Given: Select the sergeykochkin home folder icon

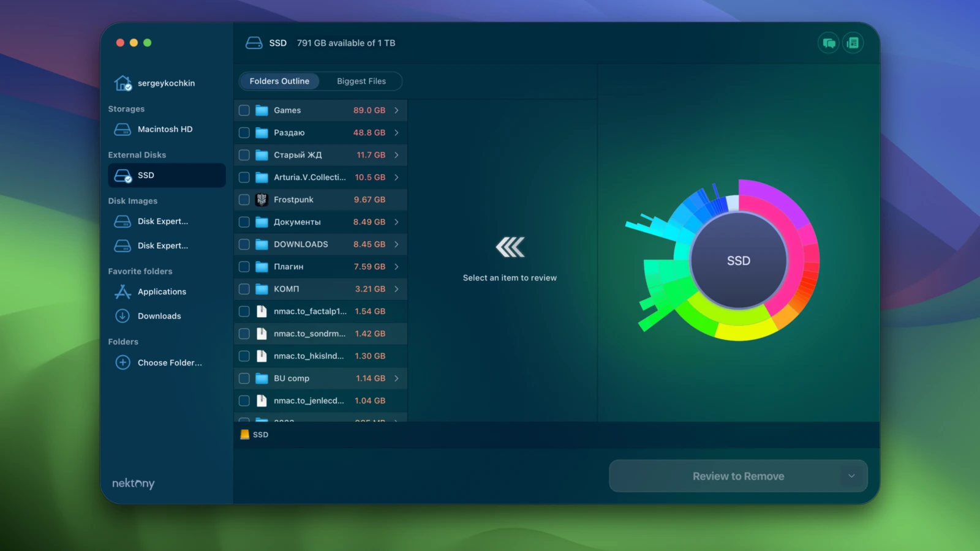Looking at the screenshot, I should coord(123,83).
